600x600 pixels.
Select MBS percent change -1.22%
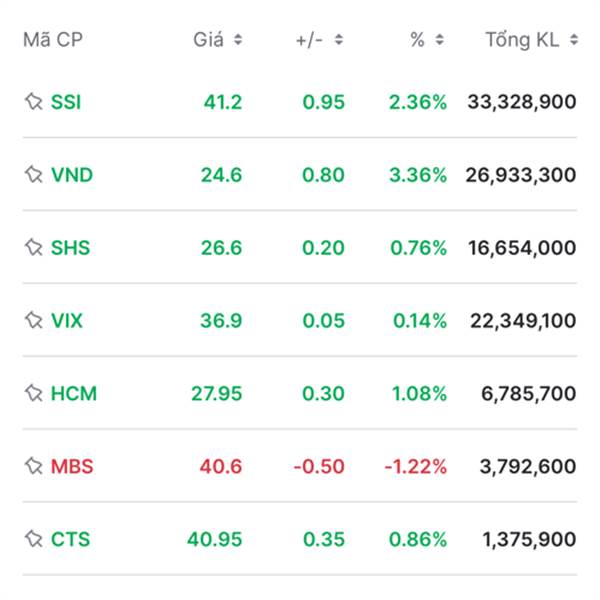pos(416,466)
